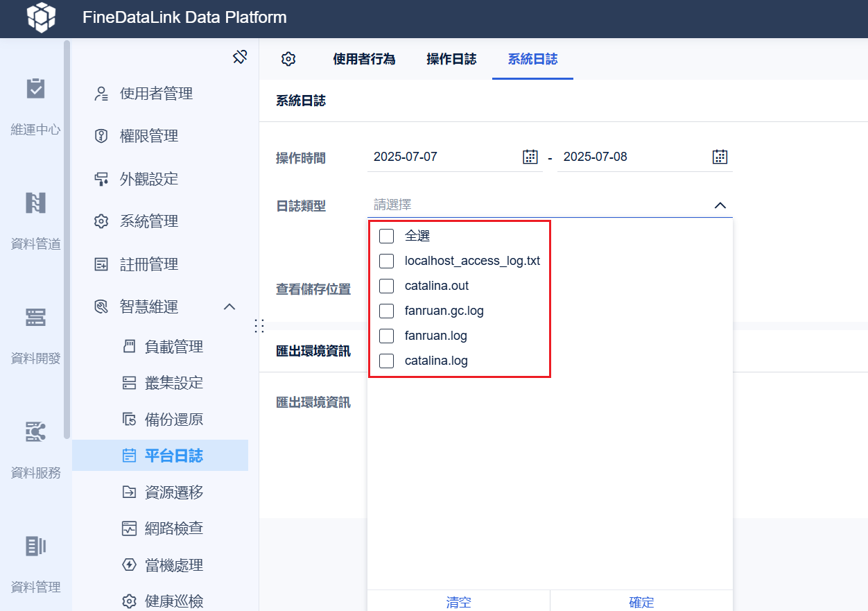Open the end date calendar picker
Viewport: 868px width, 611px height.
click(720, 157)
